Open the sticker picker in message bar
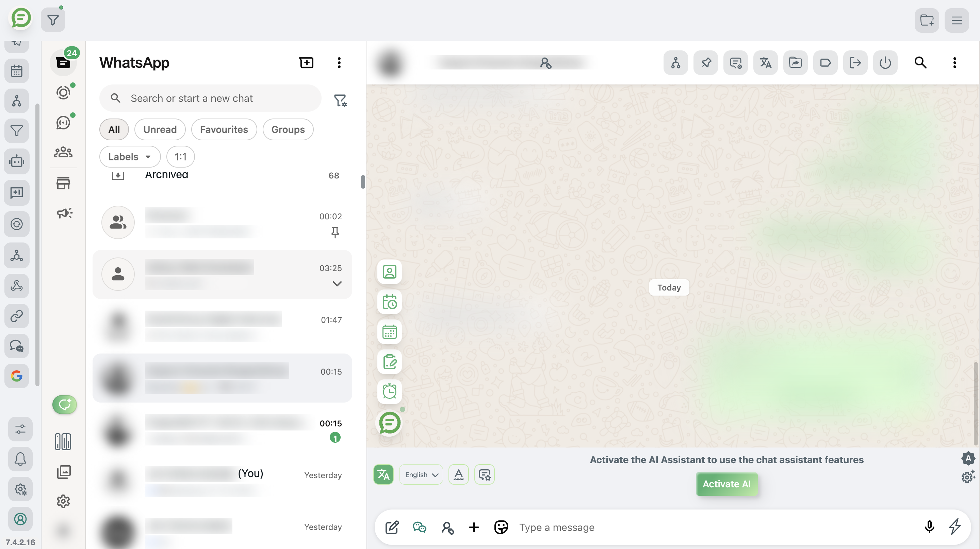The height and width of the screenshot is (549, 980). [x=501, y=527]
